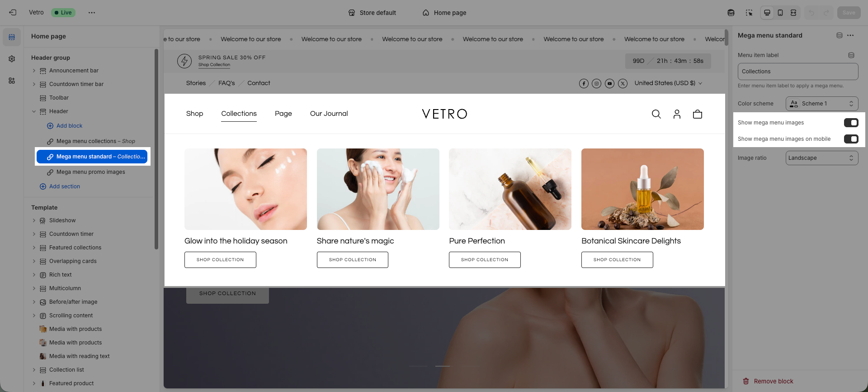Open the three-dot menu next to Live
Screen dimensions: 868x392
[x=92, y=13]
